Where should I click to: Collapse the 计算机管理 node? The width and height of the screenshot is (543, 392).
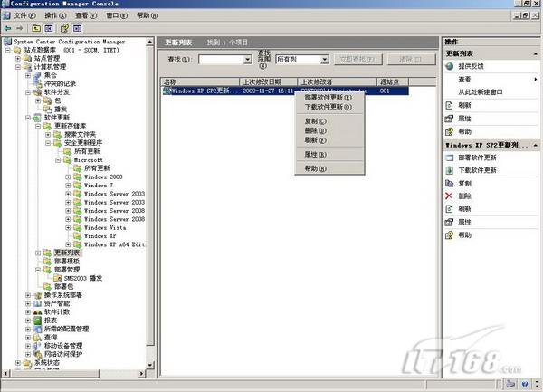(18, 67)
